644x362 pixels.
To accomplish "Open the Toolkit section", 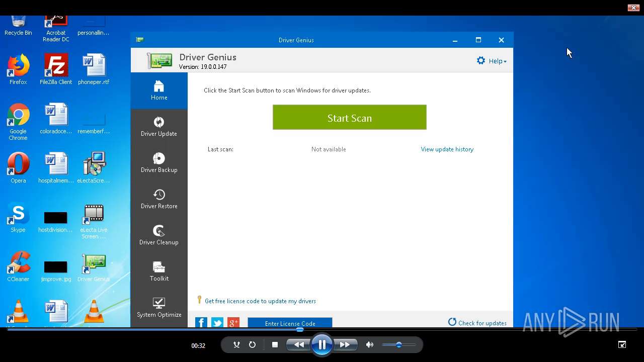I will point(159,271).
